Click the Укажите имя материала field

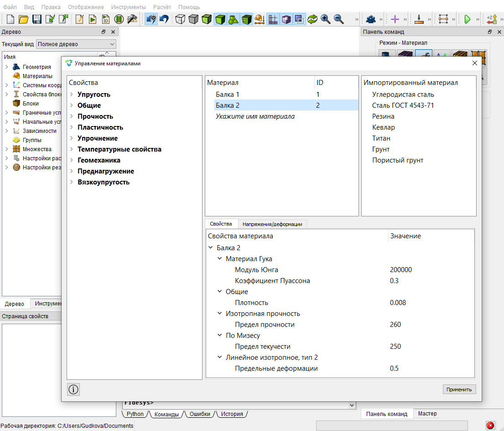point(255,116)
